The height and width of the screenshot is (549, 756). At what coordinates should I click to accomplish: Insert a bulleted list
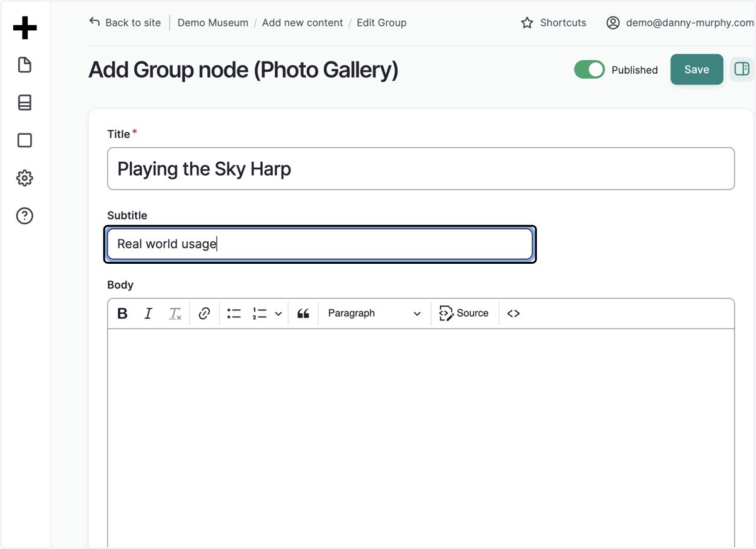coord(234,314)
